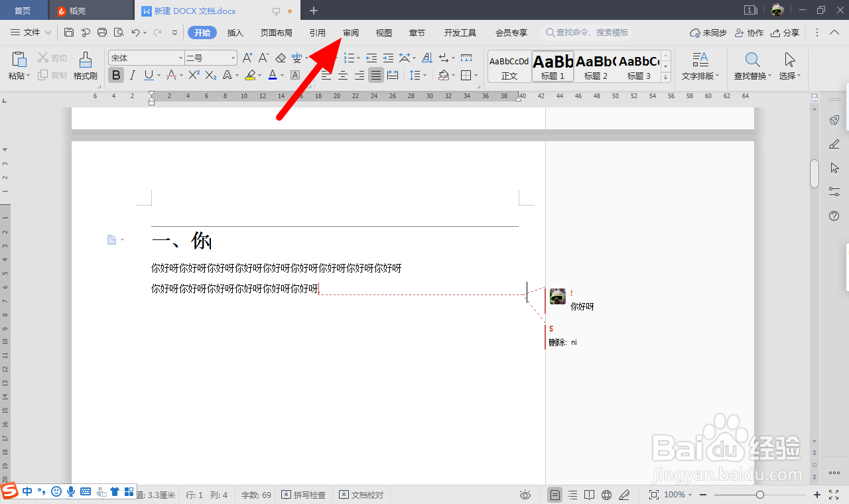Open the 插入 ribbon tab
Image resolution: width=849 pixels, height=504 pixels.
pos(235,32)
